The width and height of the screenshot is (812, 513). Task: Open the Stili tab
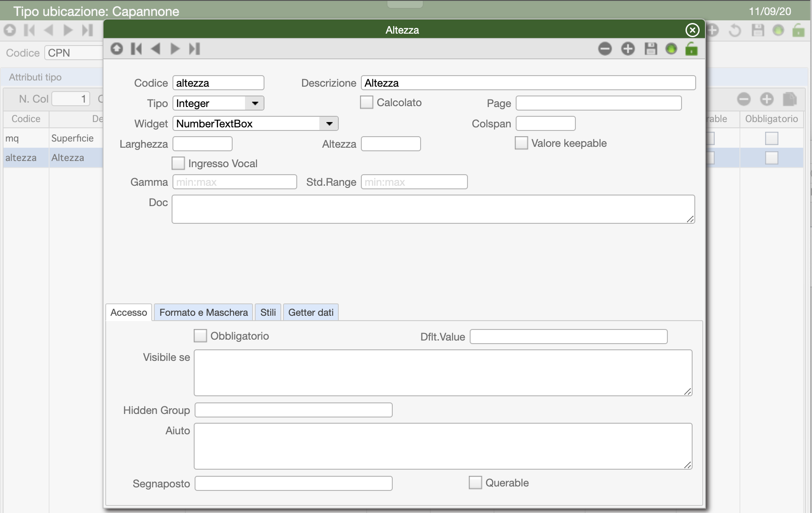(268, 312)
